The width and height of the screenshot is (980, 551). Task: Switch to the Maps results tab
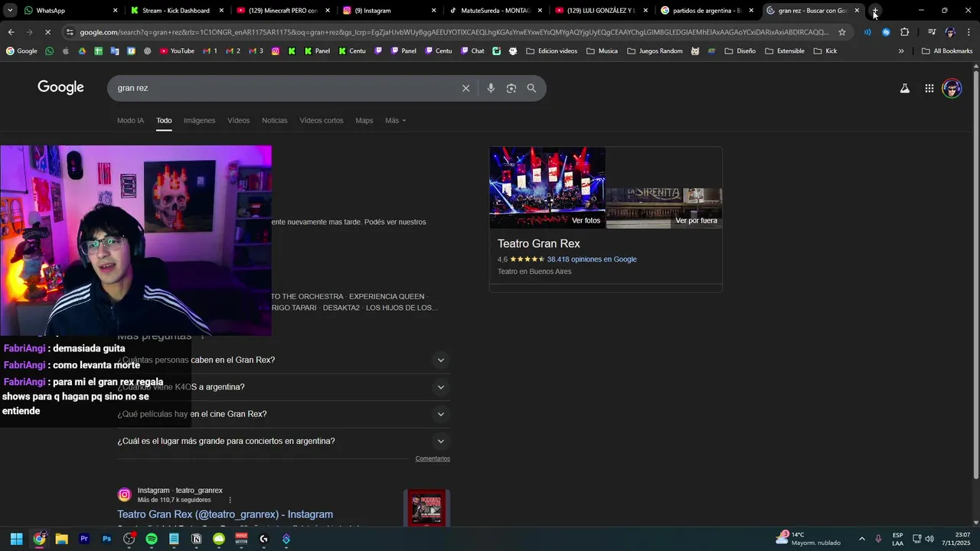click(x=364, y=120)
